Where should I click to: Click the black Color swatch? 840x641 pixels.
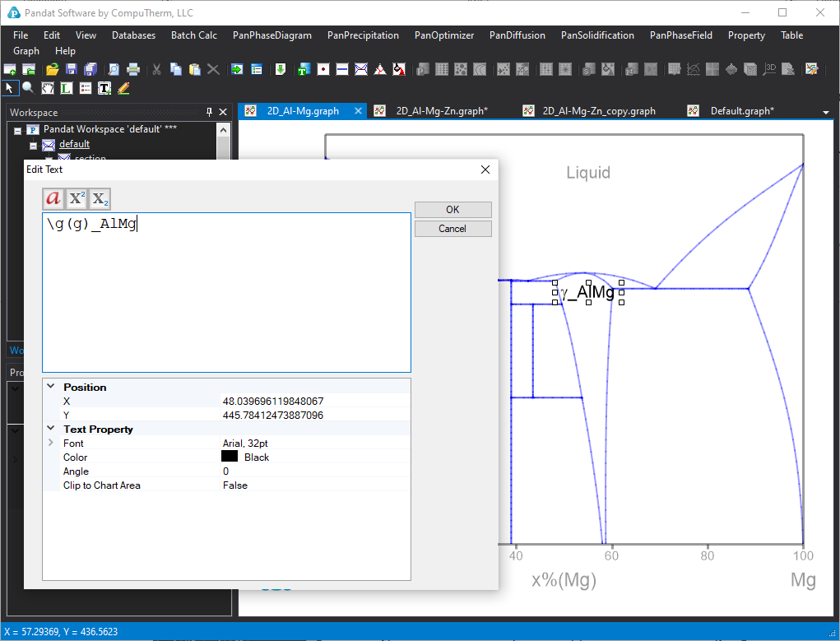(230, 457)
